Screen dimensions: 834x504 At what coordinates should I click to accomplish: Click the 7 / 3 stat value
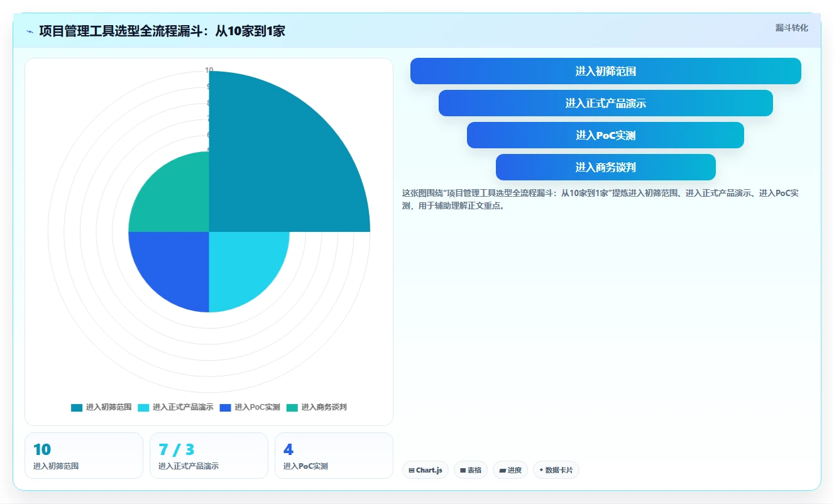[x=177, y=449]
